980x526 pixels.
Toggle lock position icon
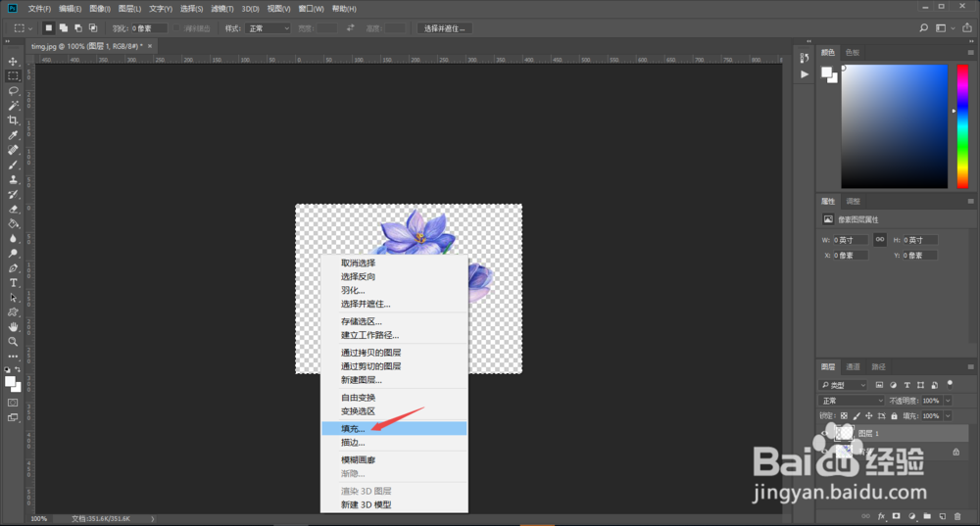(868, 416)
